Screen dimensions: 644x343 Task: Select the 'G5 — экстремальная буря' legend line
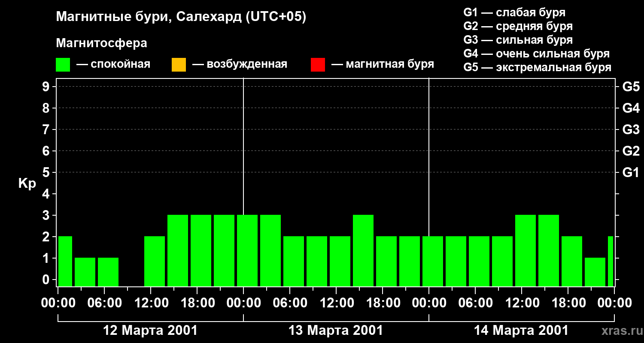(538, 67)
